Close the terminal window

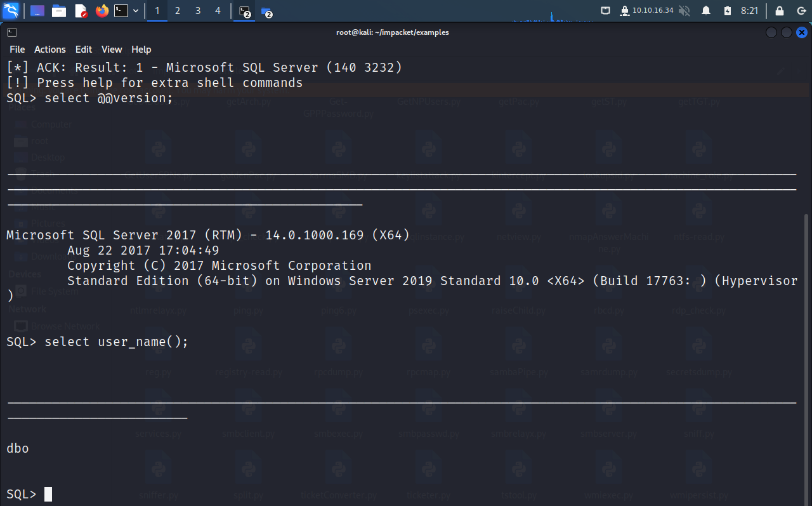(x=802, y=32)
